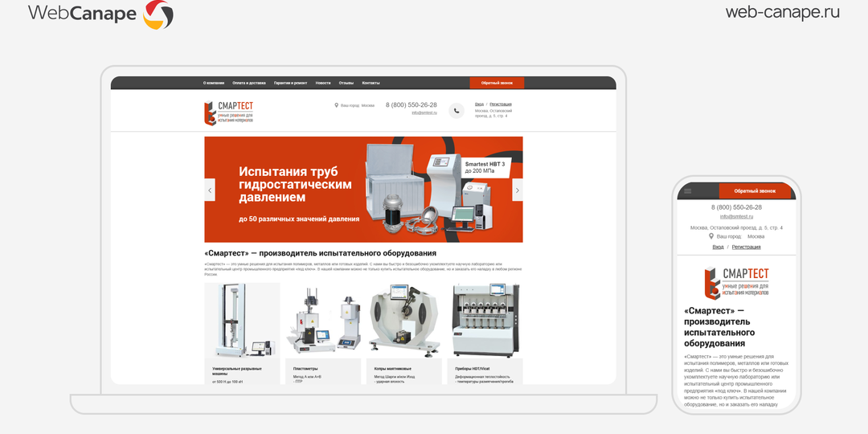Click the mobile info@smtest.ru email link
This screenshot has width=868, height=434.
(x=736, y=216)
